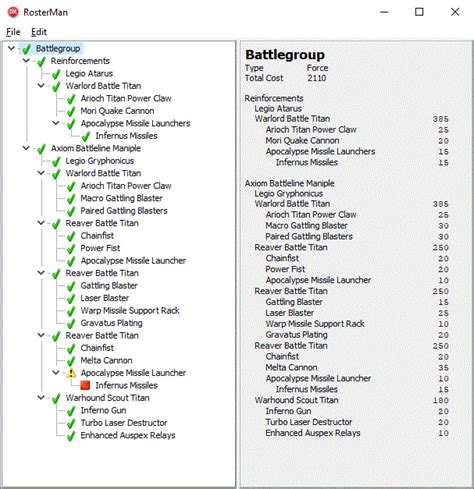The width and height of the screenshot is (474, 489).
Task: Click the checkmark icon beside Warhound Scout Titan
Action: [x=56, y=398]
